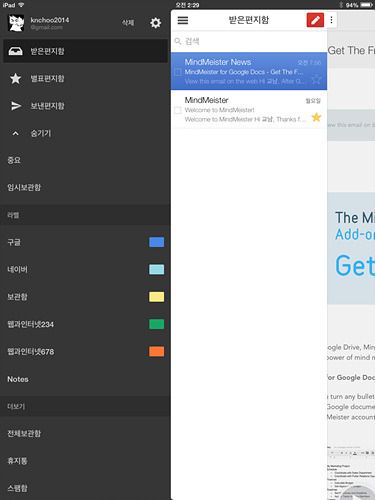Click the search magnifier icon
The image size is (375, 500).
tap(178, 41)
